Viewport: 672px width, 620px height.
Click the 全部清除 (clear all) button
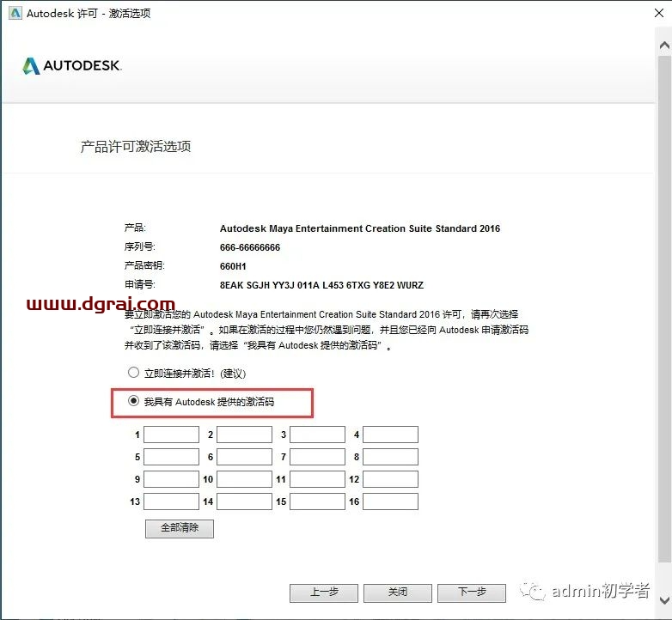click(179, 528)
